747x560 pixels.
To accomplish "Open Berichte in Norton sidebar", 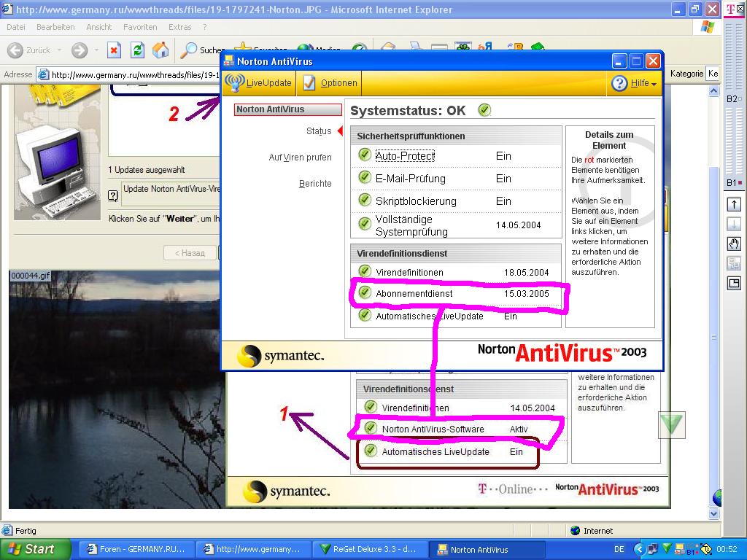I will 315,184.
